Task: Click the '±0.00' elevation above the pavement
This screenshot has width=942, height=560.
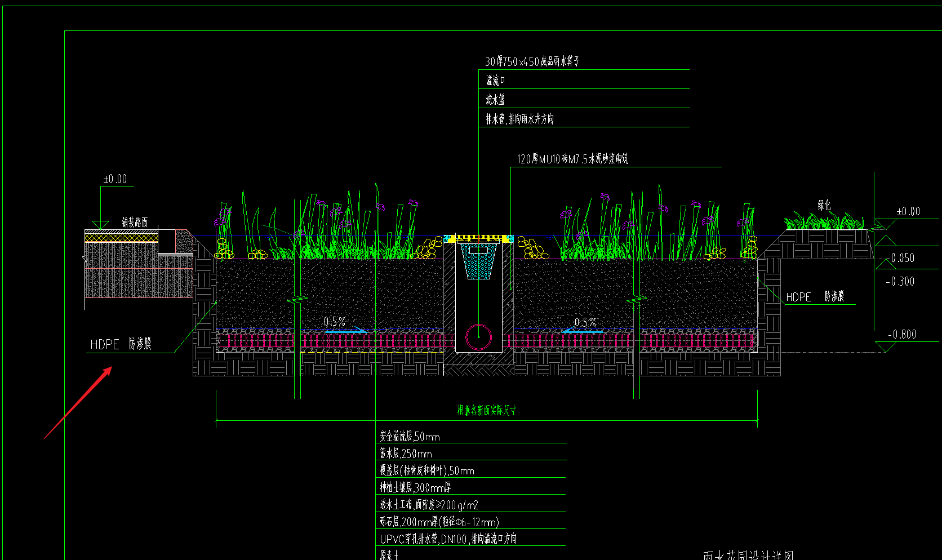Action: click(115, 179)
